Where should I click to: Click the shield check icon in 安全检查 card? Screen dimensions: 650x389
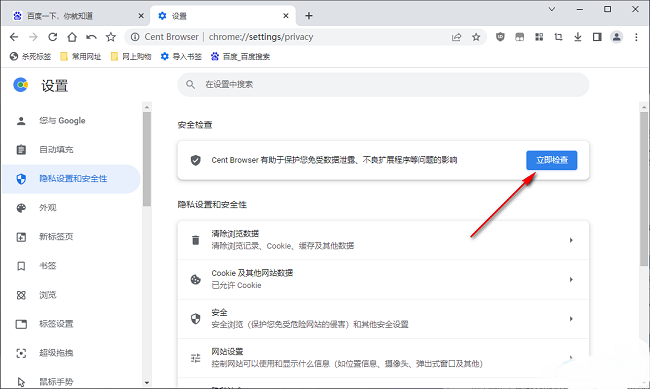[x=195, y=160]
